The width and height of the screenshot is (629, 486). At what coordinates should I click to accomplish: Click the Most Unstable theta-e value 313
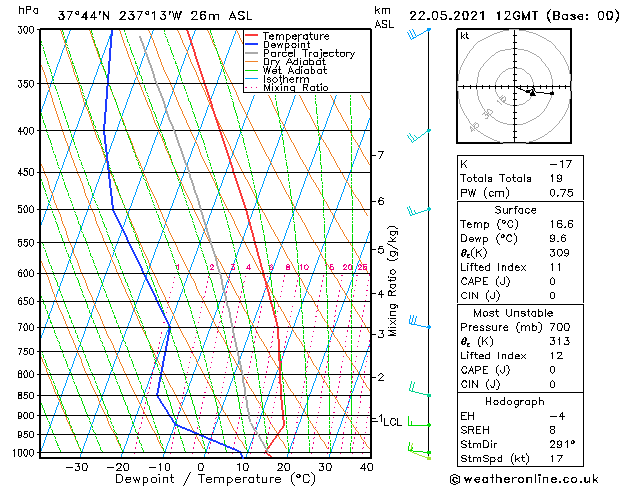pos(560,341)
